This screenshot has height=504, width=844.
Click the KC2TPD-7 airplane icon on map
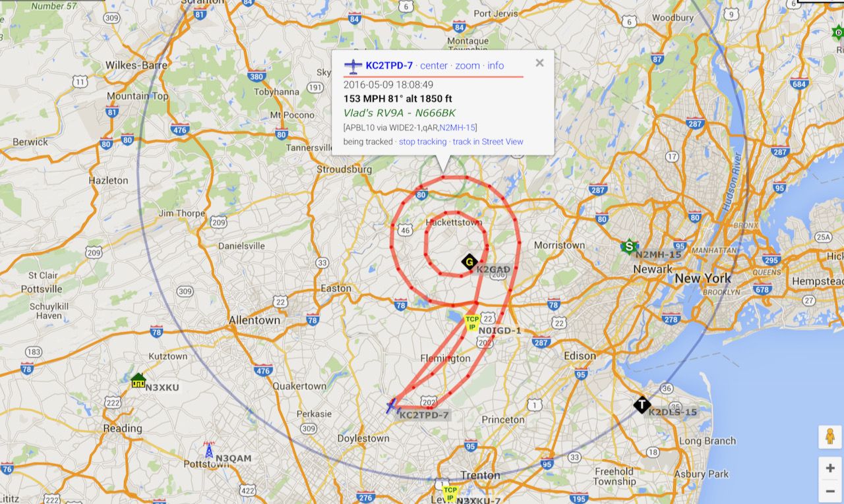pyautogui.click(x=393, y=406)
